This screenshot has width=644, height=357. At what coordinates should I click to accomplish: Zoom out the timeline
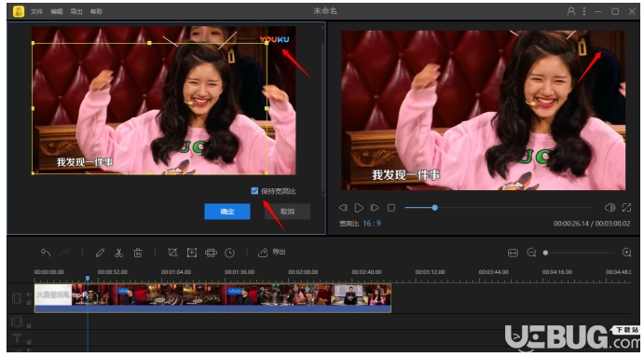click(x=531, y=253)
